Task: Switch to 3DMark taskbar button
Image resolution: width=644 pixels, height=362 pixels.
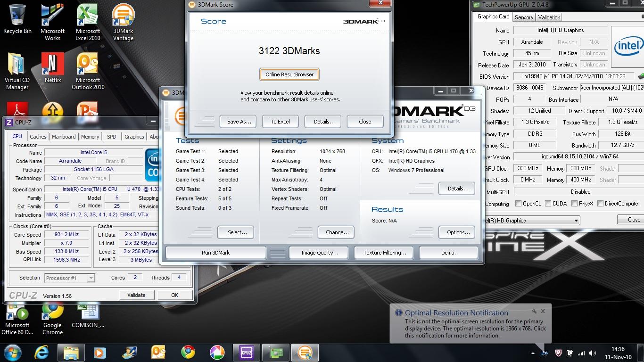Action: [305, 352]
